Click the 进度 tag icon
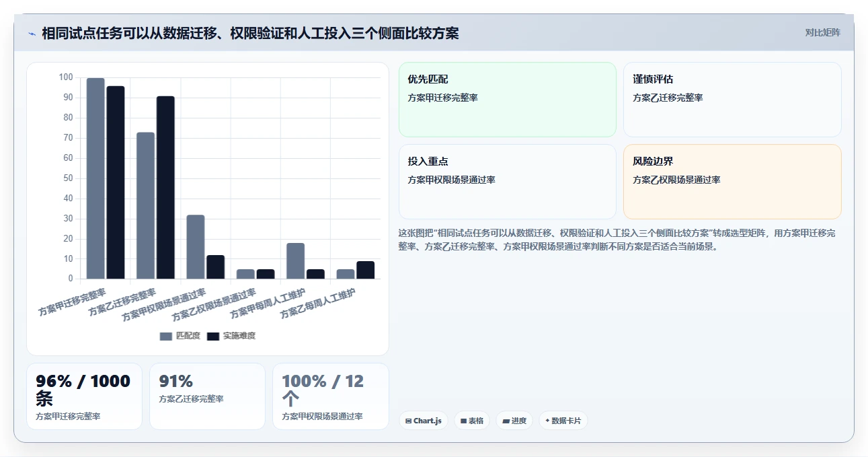Screen dimensions: 868x457 tap(506, 421)
